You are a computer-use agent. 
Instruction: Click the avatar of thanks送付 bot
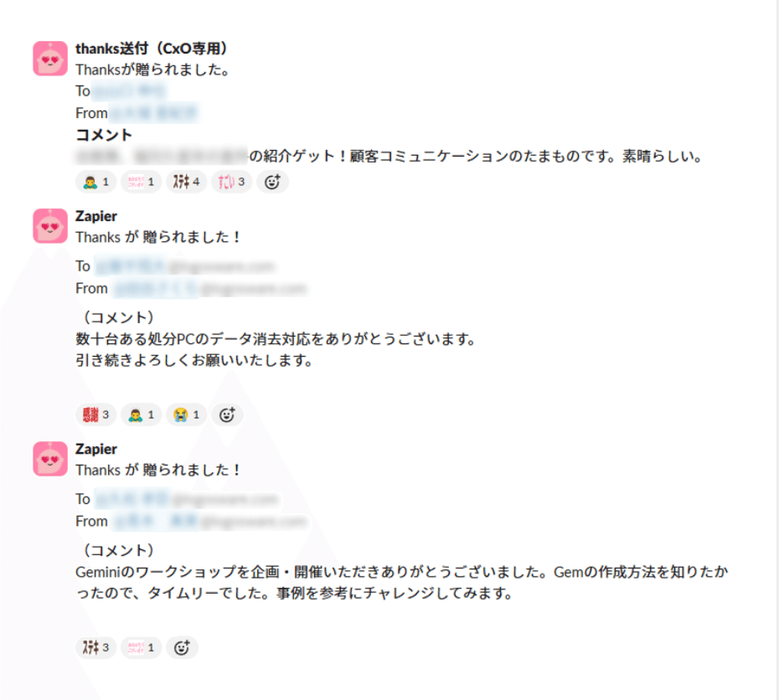pos(50,58)
